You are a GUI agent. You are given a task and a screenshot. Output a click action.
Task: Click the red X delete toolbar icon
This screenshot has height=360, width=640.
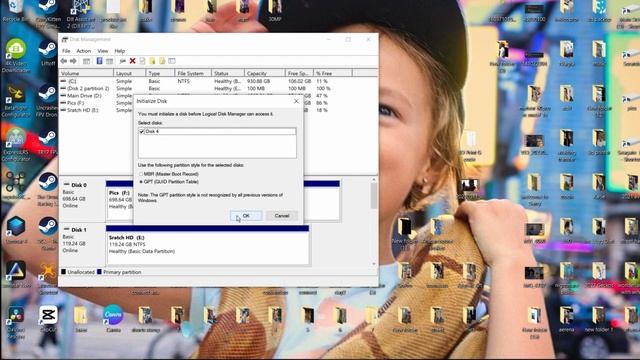pos(132,61)
